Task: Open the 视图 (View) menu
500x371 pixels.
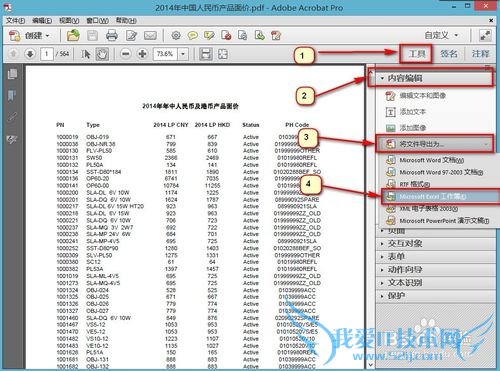Action: point(69,21)
